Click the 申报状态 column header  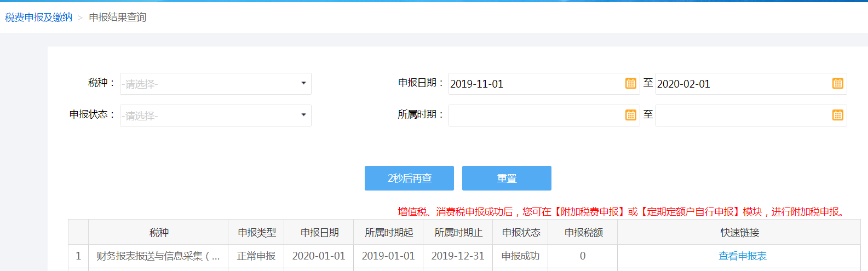point(521,233)
